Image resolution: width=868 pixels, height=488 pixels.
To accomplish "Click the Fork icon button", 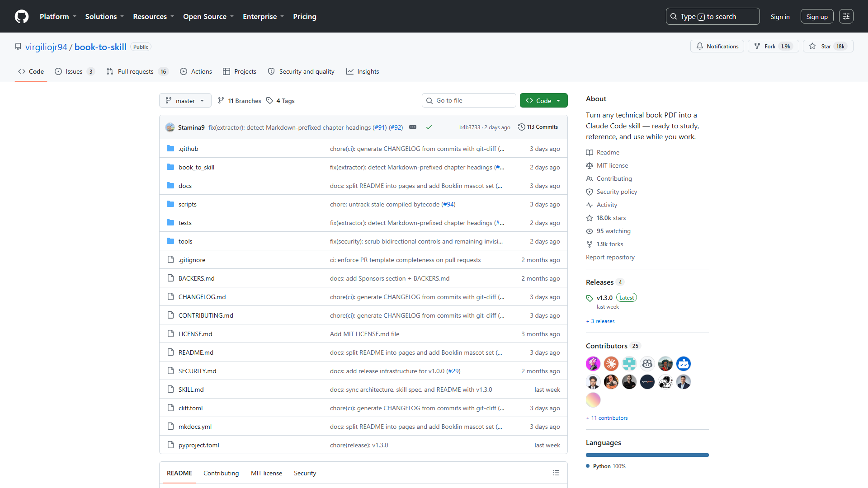I will pyautogui.click(x=757, y=47).
